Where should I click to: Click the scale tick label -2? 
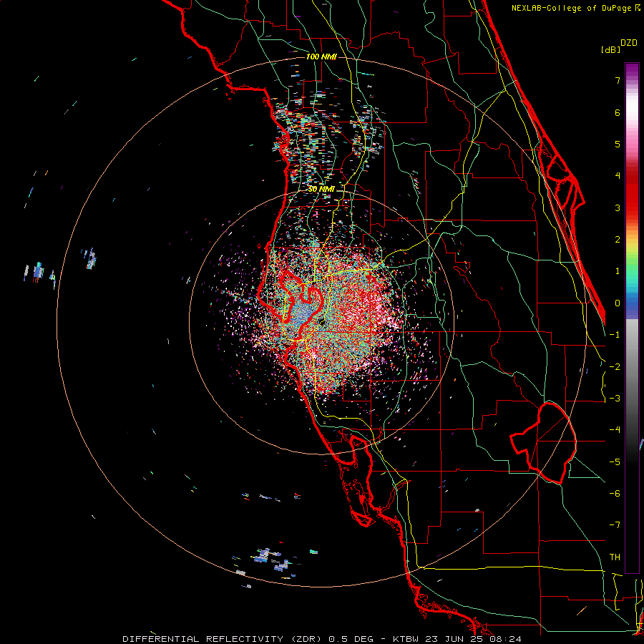(615, 367)
